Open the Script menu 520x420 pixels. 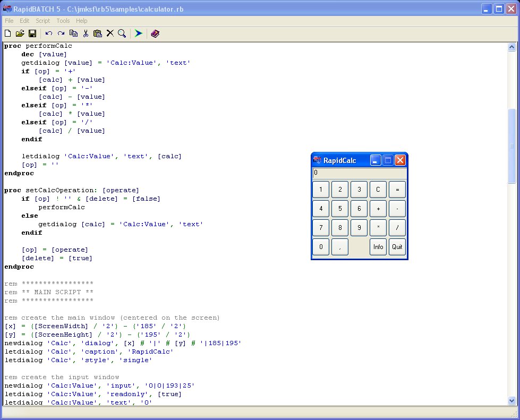(x=43, y=21)
